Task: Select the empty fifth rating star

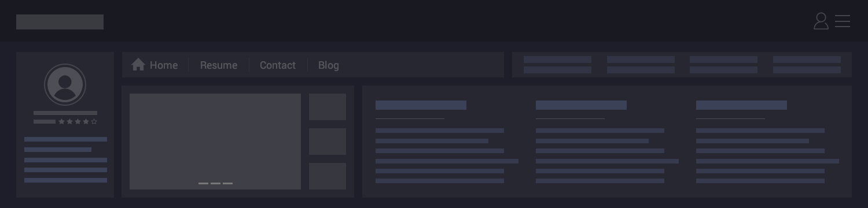Action: (x=94, y=122)
